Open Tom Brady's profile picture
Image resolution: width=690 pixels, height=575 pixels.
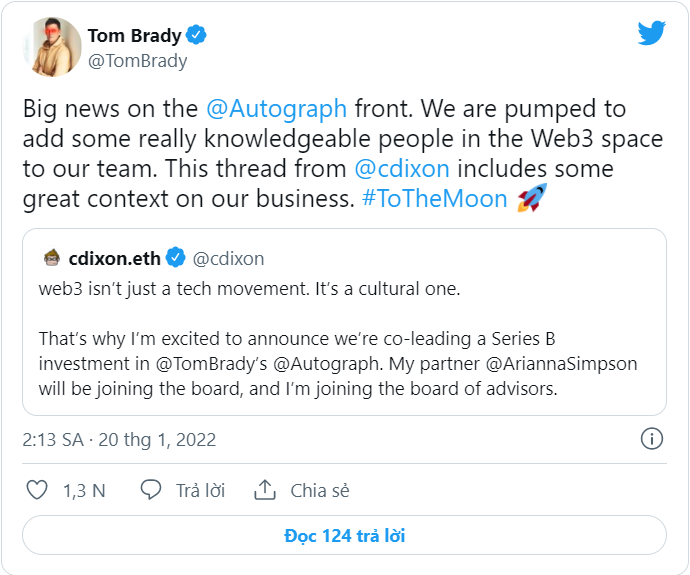coord(52,46)
